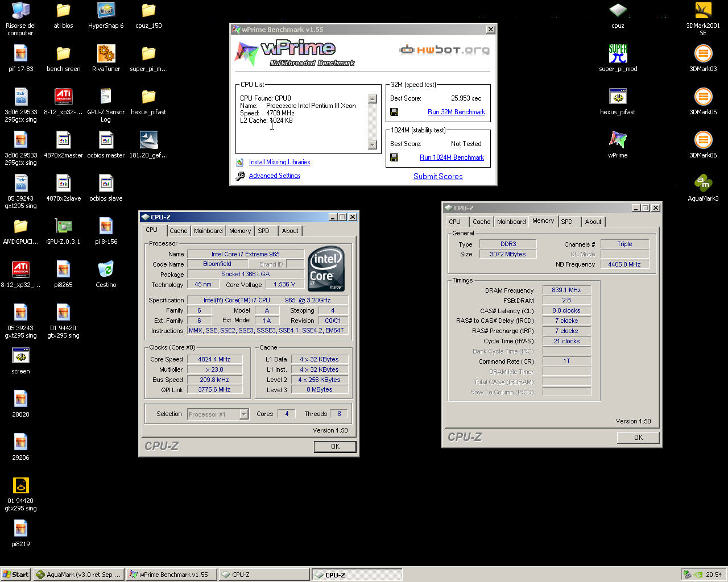Switch to wPrime Benchmark taskbar button

(171, 575)
